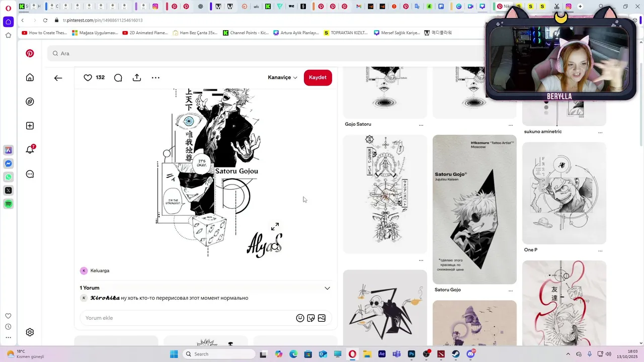This screenshot has height=362, width=644.
Task: Go to Pinterest home feed icon
Action: pyautogui.click(x=30, y=77)
